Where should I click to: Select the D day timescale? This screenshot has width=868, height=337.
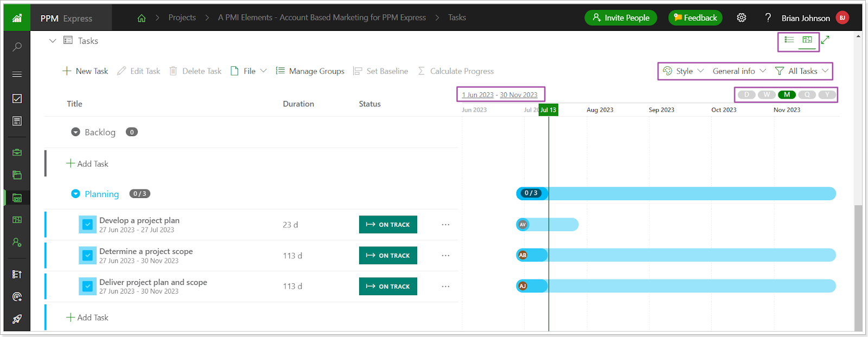click(746, 95)
